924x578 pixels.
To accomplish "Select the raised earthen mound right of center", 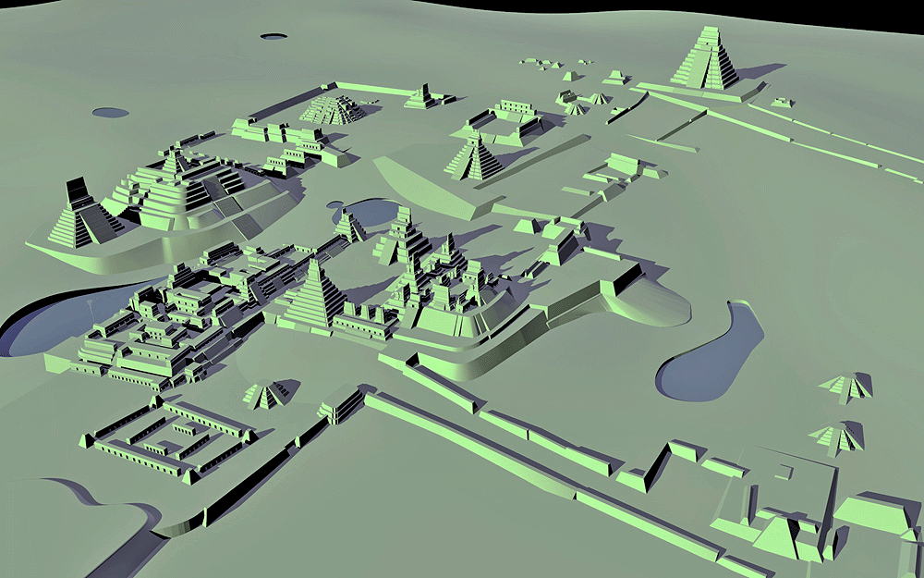I will 647,296.
